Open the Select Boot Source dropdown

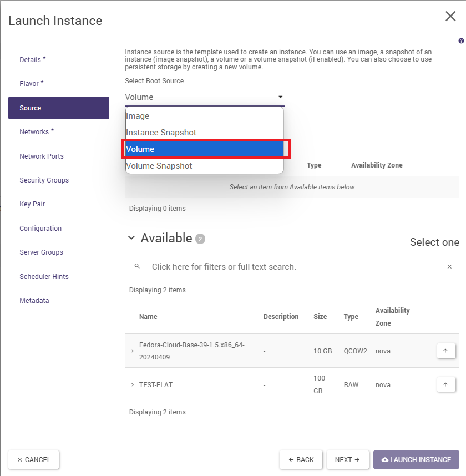click(204, 97)
